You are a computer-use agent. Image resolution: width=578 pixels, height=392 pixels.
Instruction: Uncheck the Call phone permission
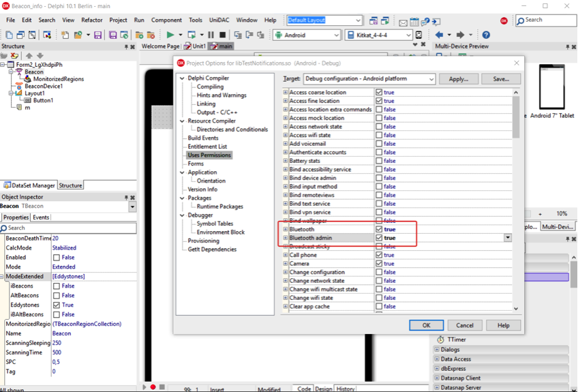click(x=379, y=255)
